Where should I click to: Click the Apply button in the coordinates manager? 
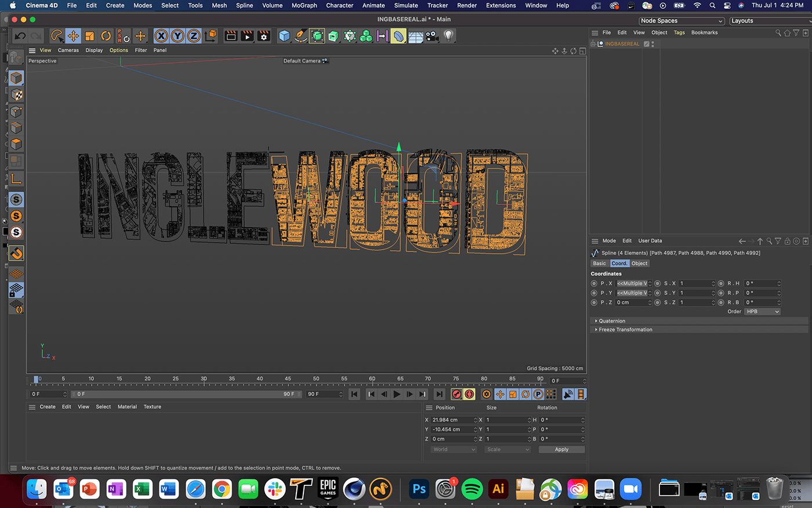(x=561, y=449)
